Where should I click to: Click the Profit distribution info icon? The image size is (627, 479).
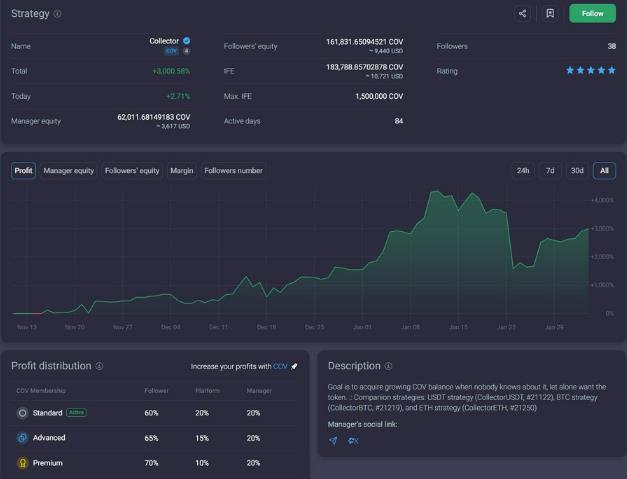pos(99,366)
